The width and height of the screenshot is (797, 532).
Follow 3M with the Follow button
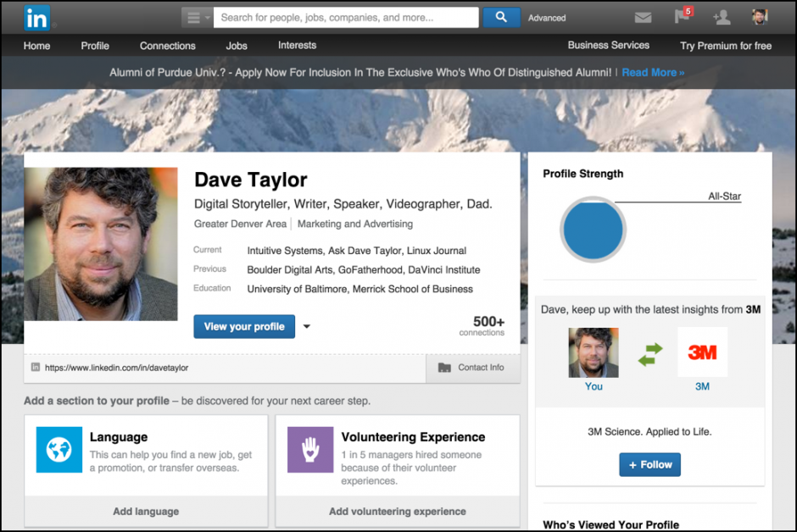click(x=649, y=464)
